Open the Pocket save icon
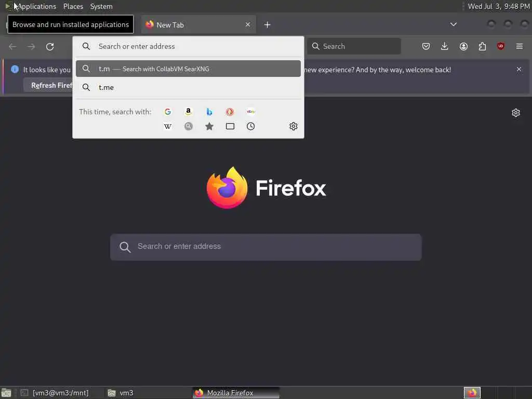This screenshot has width=532, height=399. tap(426, 46)
